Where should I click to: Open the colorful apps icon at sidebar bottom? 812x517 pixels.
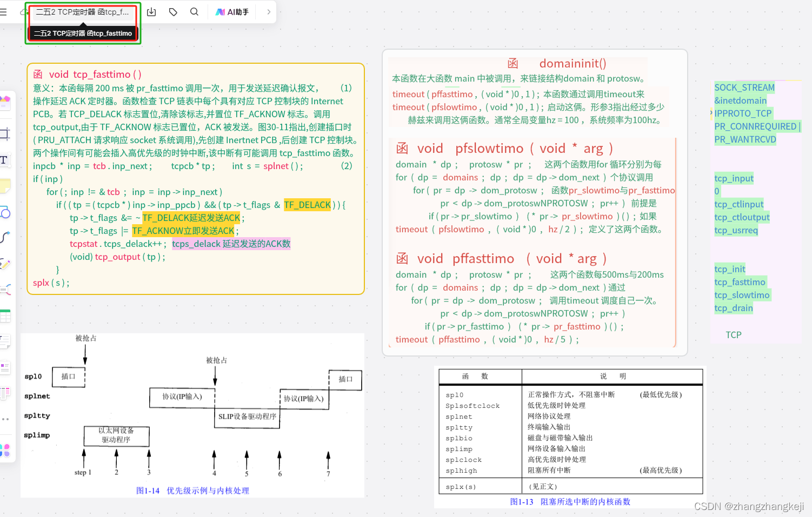5,450
